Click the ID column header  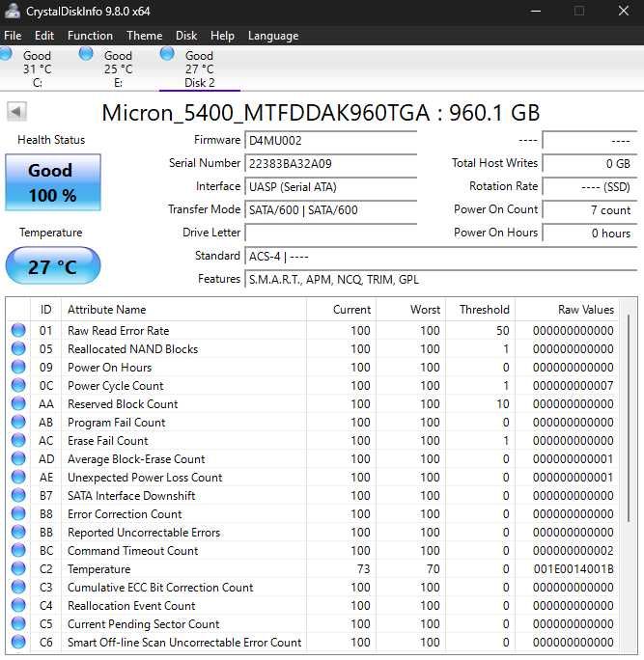tap(46, 310)
